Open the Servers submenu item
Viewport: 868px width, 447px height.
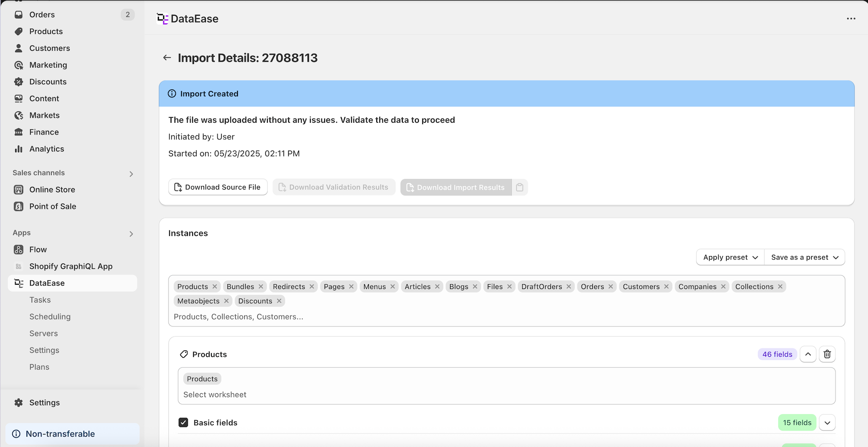tap(43, 333)
